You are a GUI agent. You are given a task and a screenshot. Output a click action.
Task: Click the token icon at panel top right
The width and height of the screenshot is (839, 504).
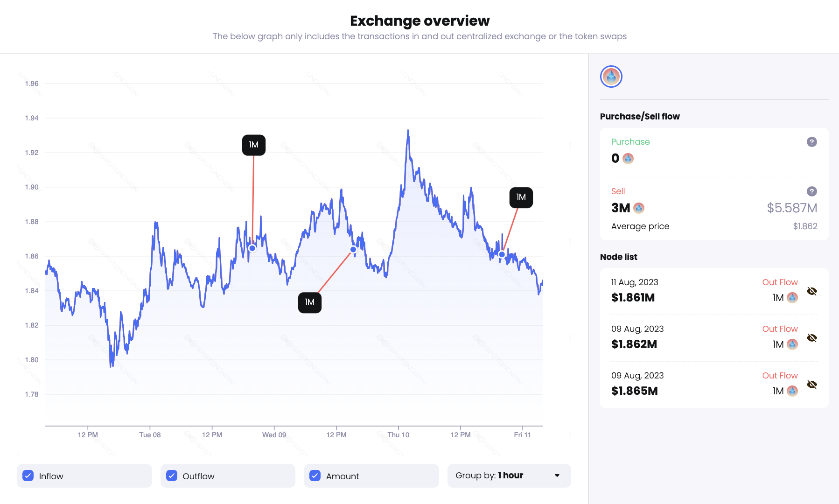tap(611, 76)
